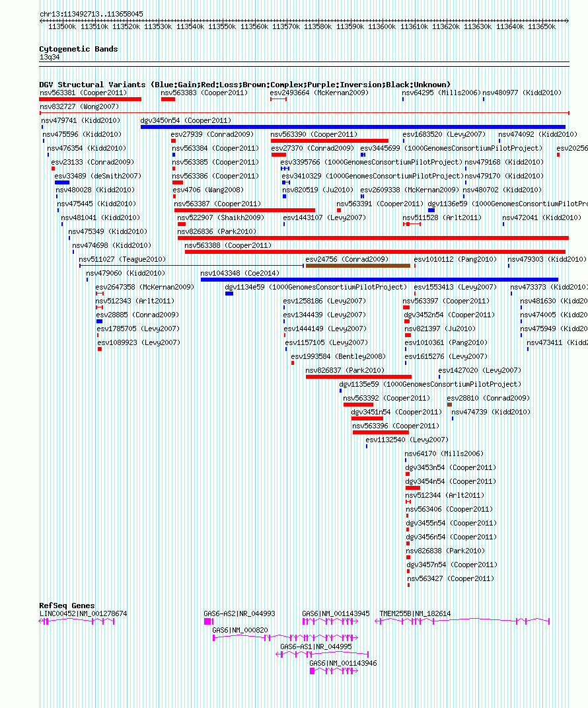Click esv2647358 (McKernan2009) label
This screenshot has width=588, height=708.
145,287
